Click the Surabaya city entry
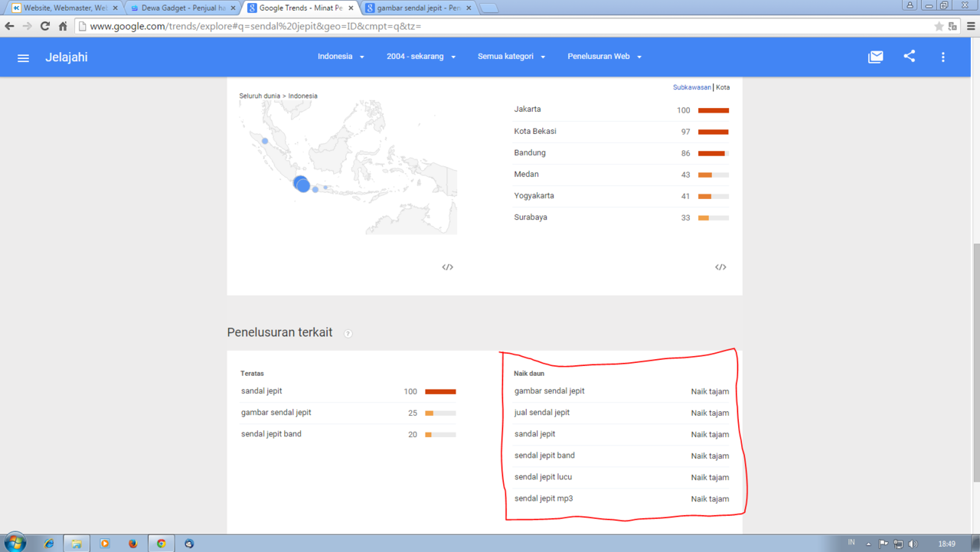The width and height of the screenshot is (980, 552). pyautogui.click(x=531, y=217)
